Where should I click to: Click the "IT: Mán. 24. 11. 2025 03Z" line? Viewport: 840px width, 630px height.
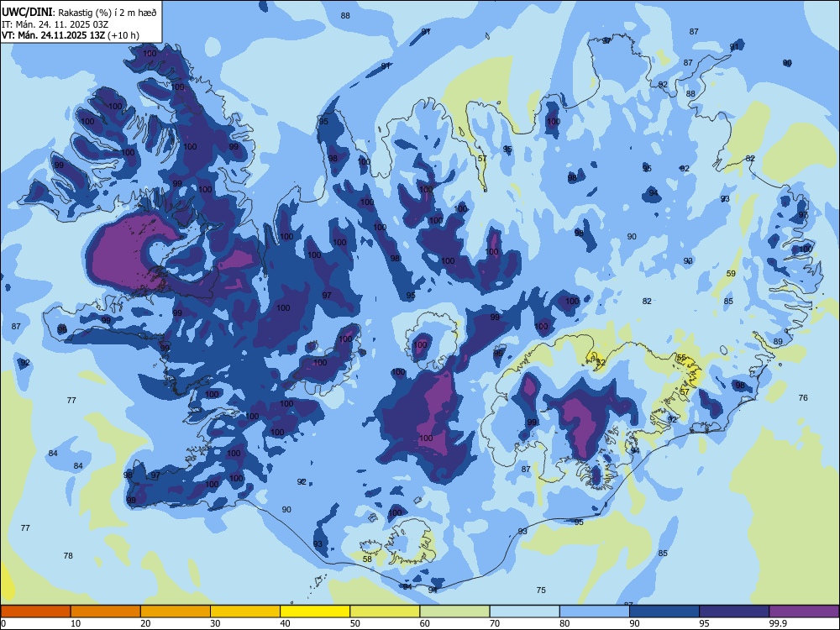click(55, 24)
